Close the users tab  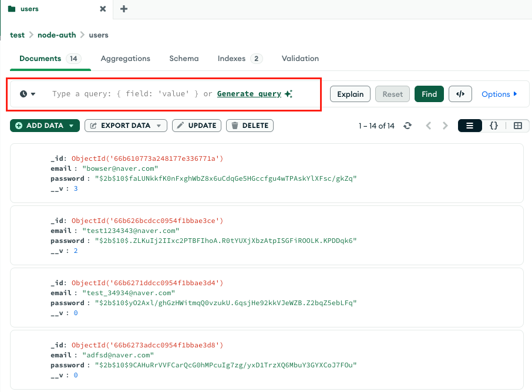point(103,9)
